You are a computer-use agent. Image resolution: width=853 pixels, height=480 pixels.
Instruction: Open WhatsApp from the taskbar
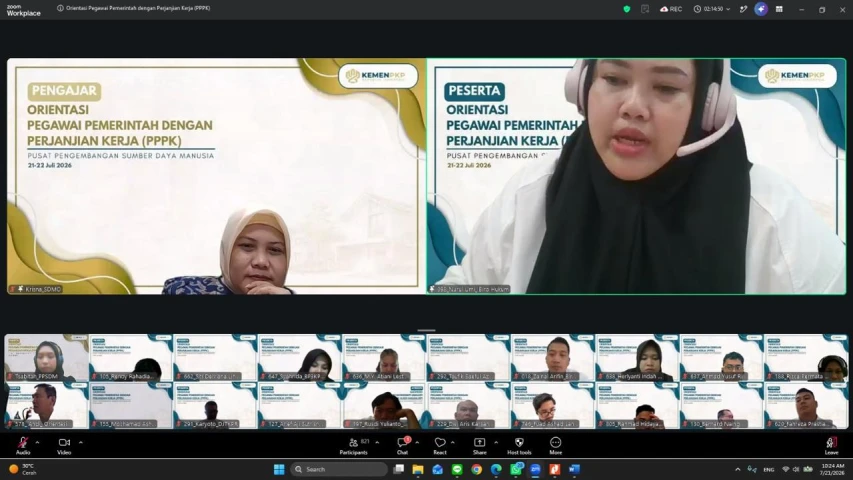click(516, 469)
